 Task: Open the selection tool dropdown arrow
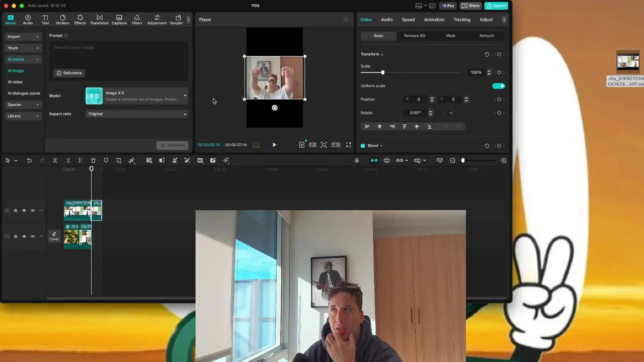(16, 160)
